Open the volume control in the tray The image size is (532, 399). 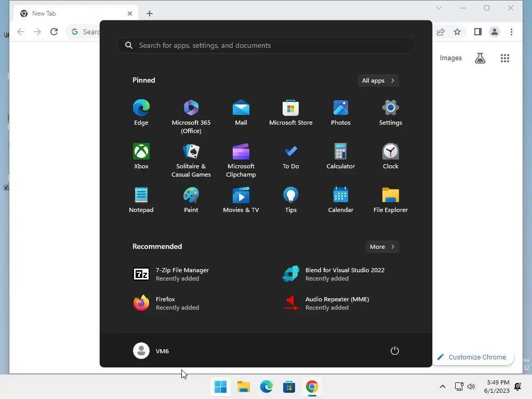coord(471,387)
